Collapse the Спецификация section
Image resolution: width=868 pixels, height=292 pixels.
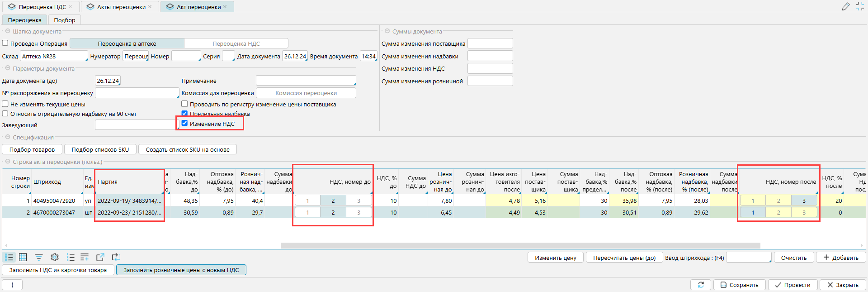pos(8,137)
